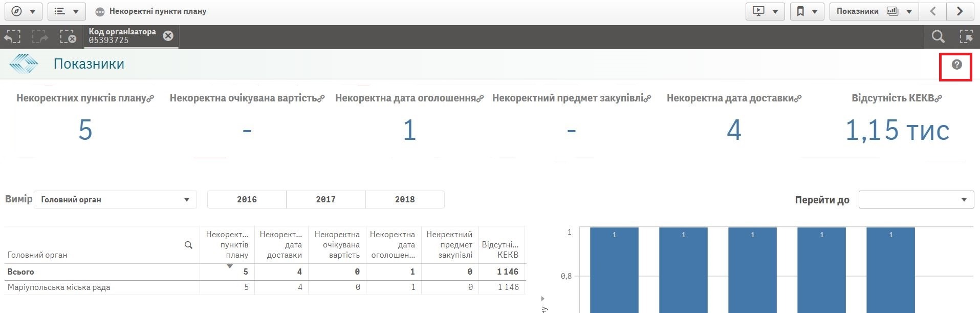
Task: Click the Всього totals label
Action: 21,272
